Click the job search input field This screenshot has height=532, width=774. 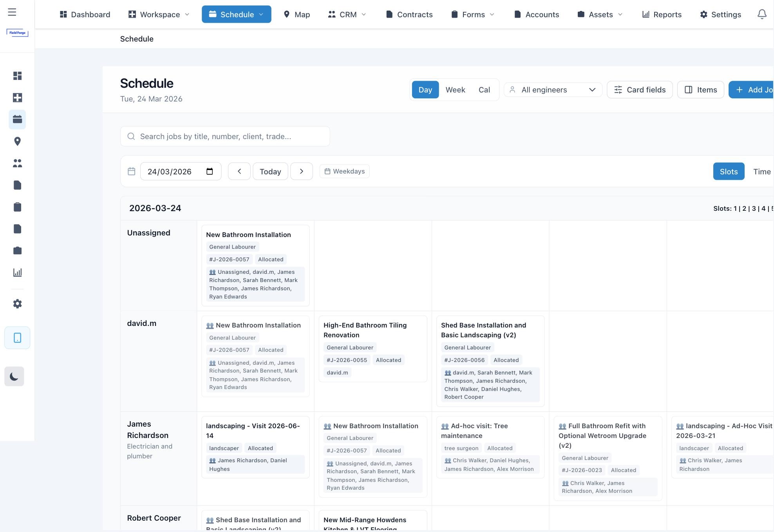(225, 136)
